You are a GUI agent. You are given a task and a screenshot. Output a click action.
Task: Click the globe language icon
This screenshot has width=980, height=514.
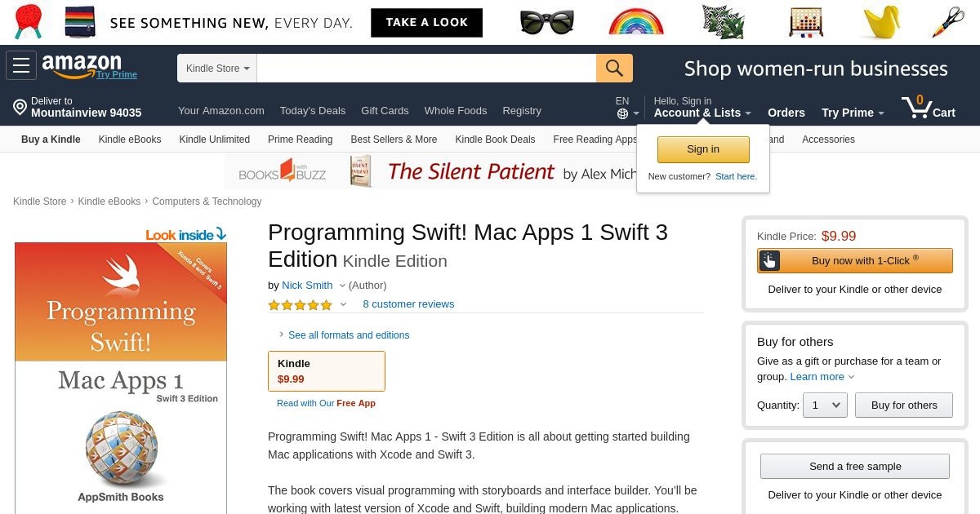[x=622, y=113]
